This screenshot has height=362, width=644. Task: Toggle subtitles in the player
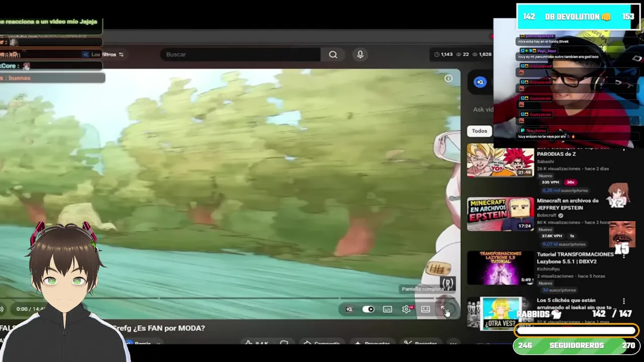pyautogui.click(x=387, y=309)
